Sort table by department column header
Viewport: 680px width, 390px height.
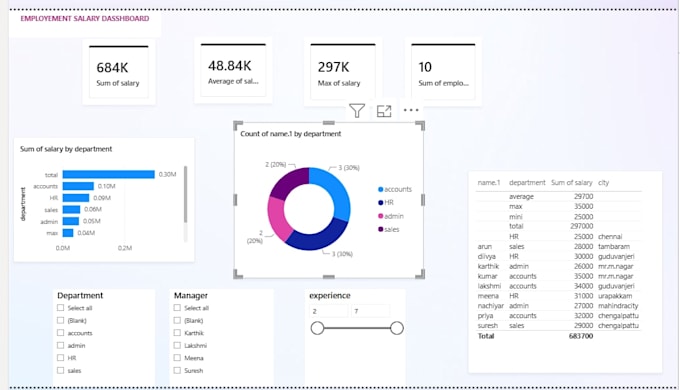pos(527,183)
